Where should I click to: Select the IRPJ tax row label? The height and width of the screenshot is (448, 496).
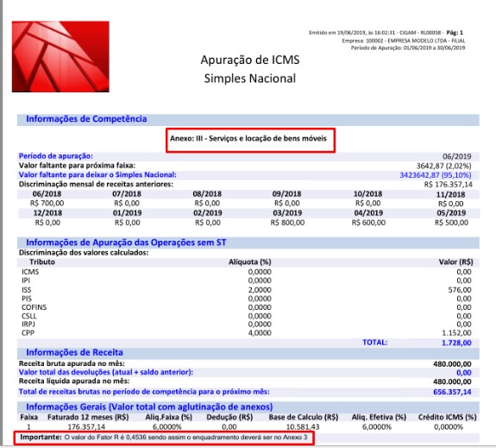coord(28,324)
